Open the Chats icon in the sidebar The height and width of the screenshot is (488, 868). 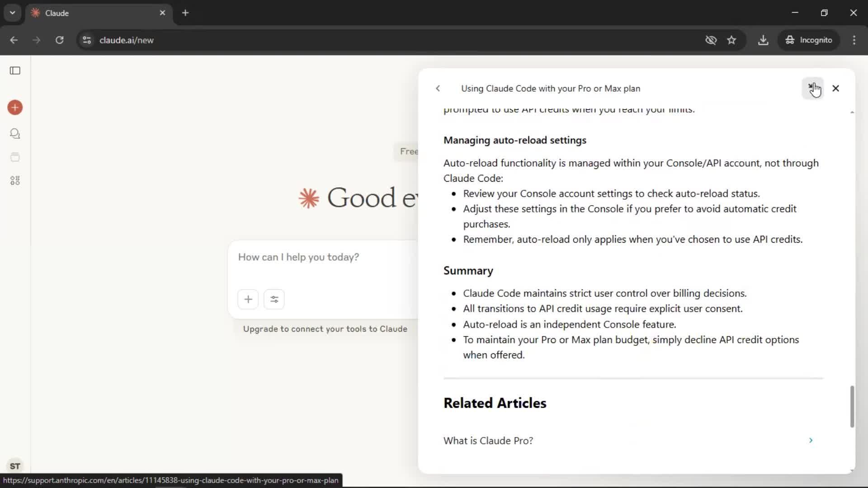coord(15,134)
